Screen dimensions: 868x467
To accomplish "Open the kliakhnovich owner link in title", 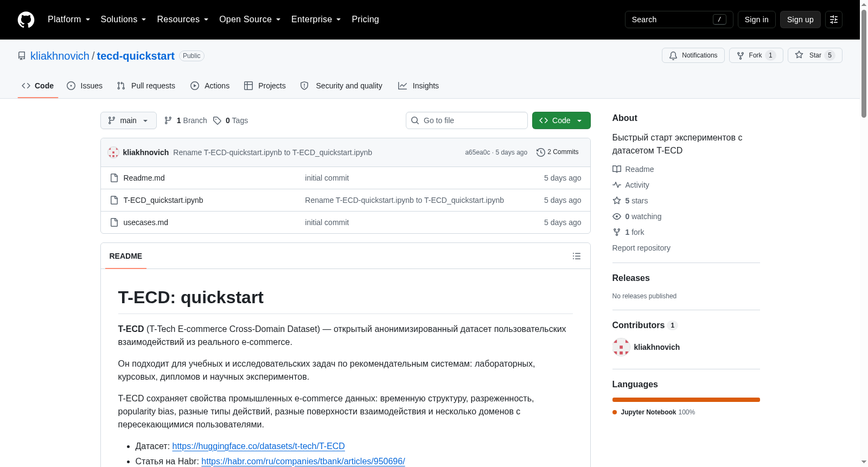I will coord(60,56).
